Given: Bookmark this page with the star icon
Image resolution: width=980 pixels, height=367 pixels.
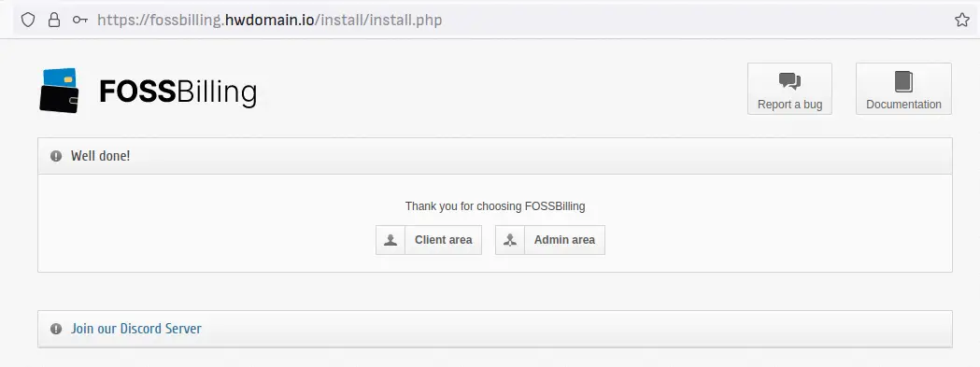Looking at the screenshot, I should coord(962,20).
